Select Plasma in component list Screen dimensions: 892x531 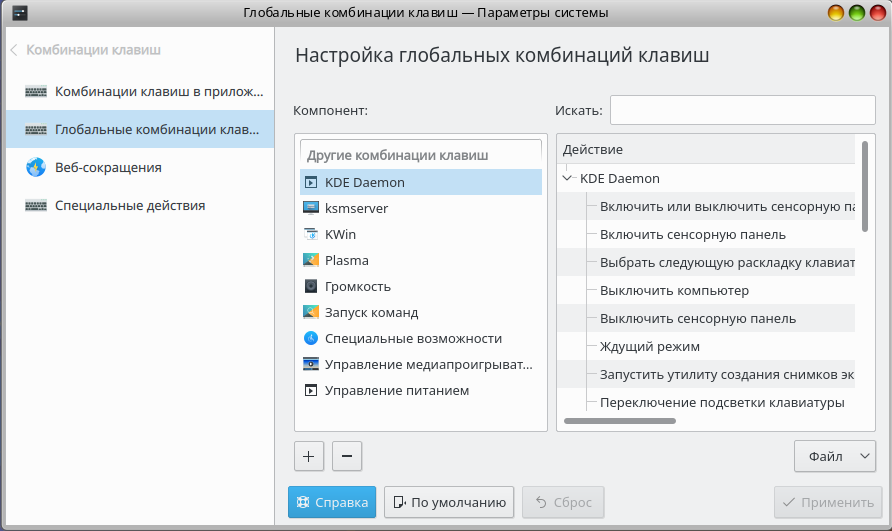click(x=421, y=260)
